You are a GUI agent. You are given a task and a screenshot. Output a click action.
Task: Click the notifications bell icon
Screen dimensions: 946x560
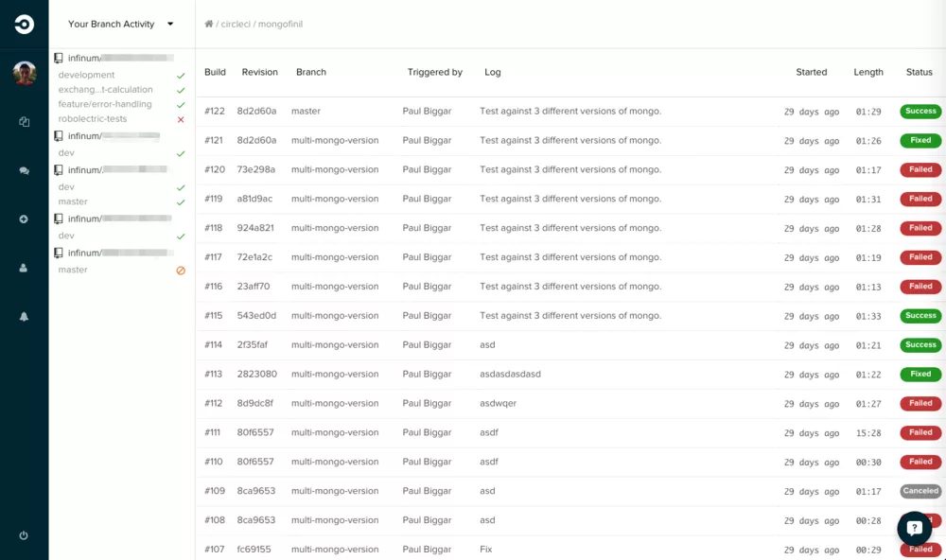[24, 317]
